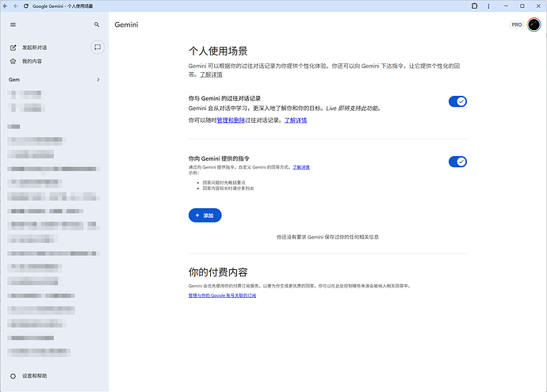
Task: Click the Gem section label
Action: (x=14, y=80)
